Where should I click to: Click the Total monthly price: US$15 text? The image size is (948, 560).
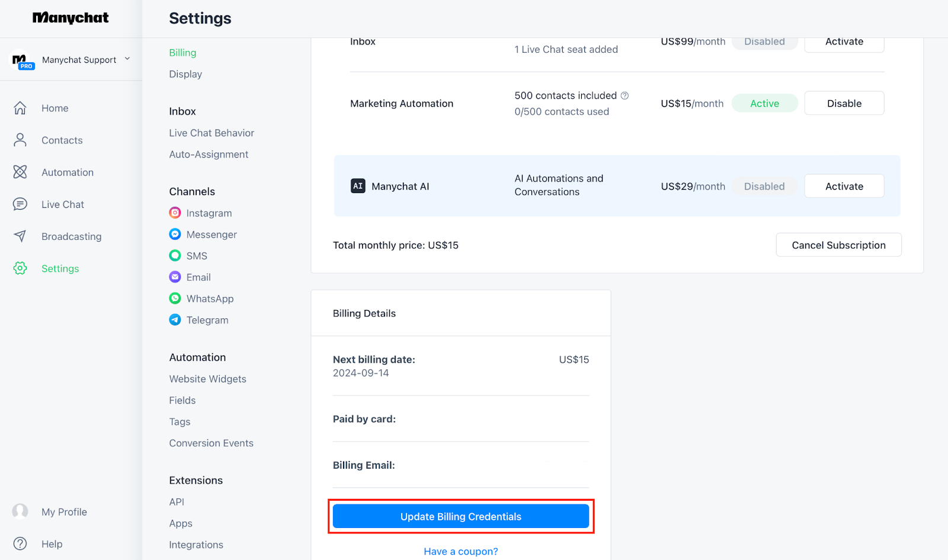(x=396, y=245)
